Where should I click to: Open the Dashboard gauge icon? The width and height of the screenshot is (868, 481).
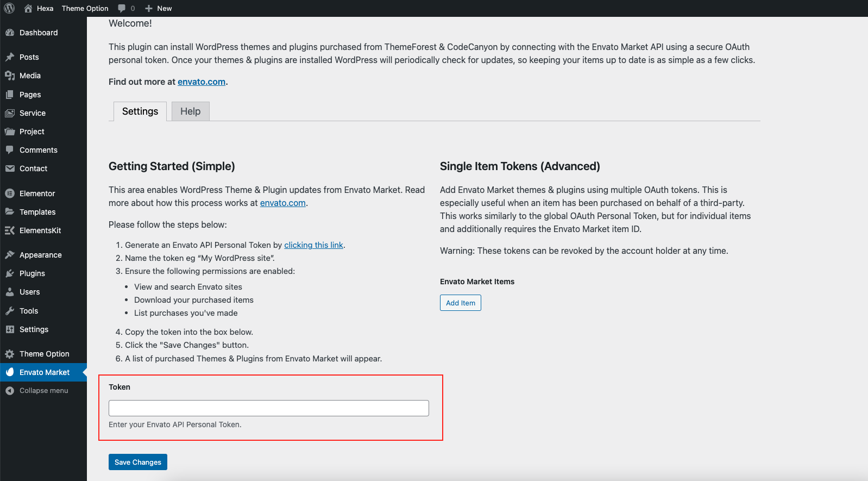point(10,33)
